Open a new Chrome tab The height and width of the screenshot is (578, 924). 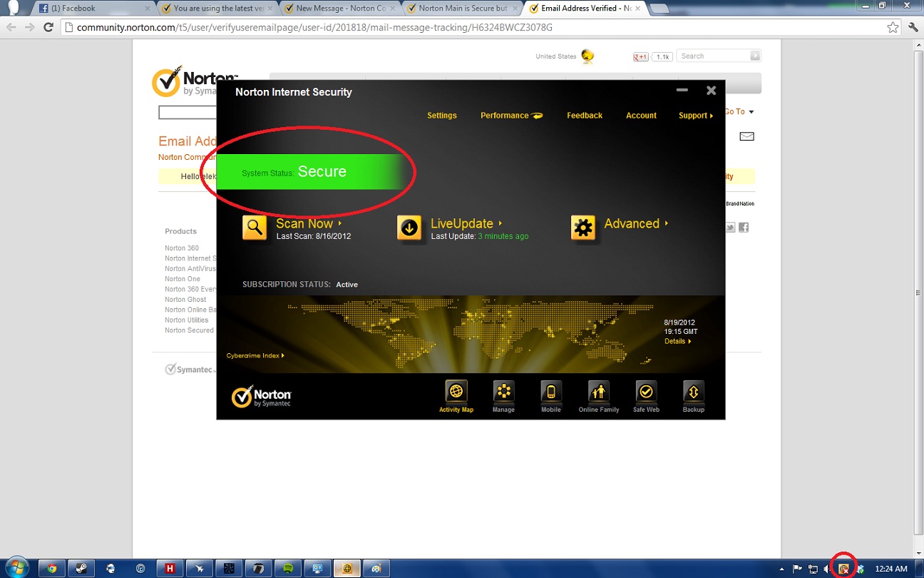659,9
